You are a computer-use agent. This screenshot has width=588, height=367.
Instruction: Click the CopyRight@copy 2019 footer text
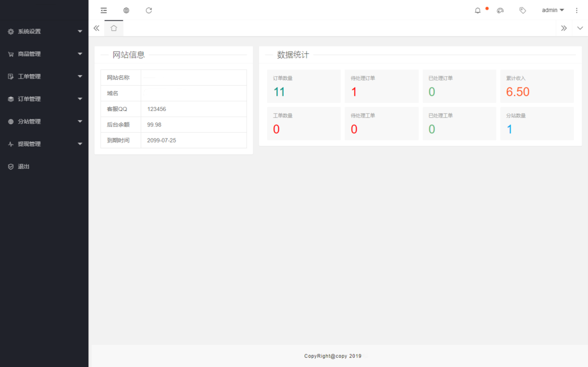(332, 356)
